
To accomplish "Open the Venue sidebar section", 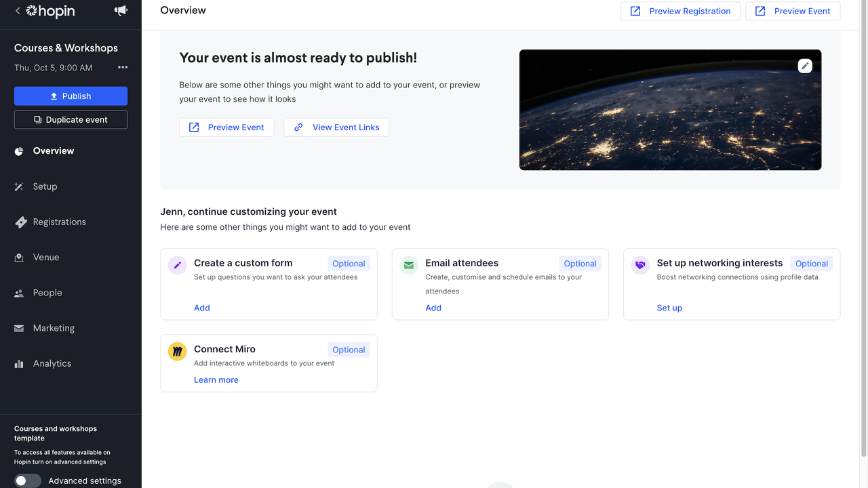I will click(x=46, y=257).
